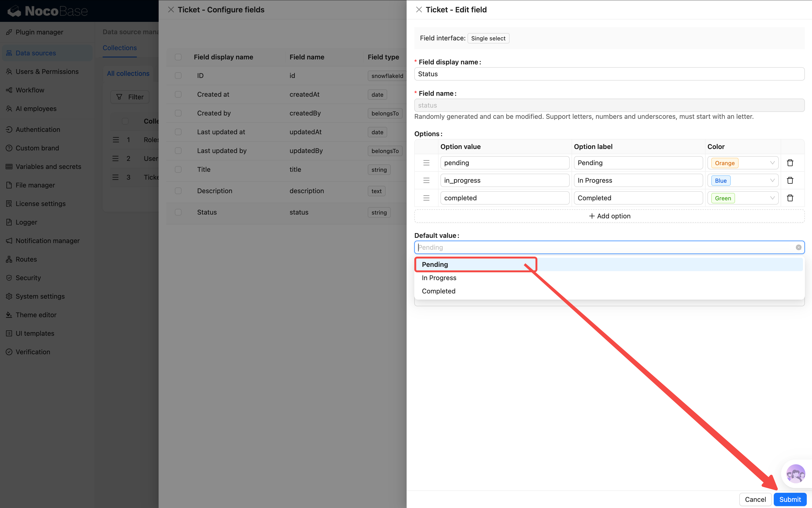Open Theme editor from sidebar
This screenshot has height=508, width=812.
(x=36, y=315)
